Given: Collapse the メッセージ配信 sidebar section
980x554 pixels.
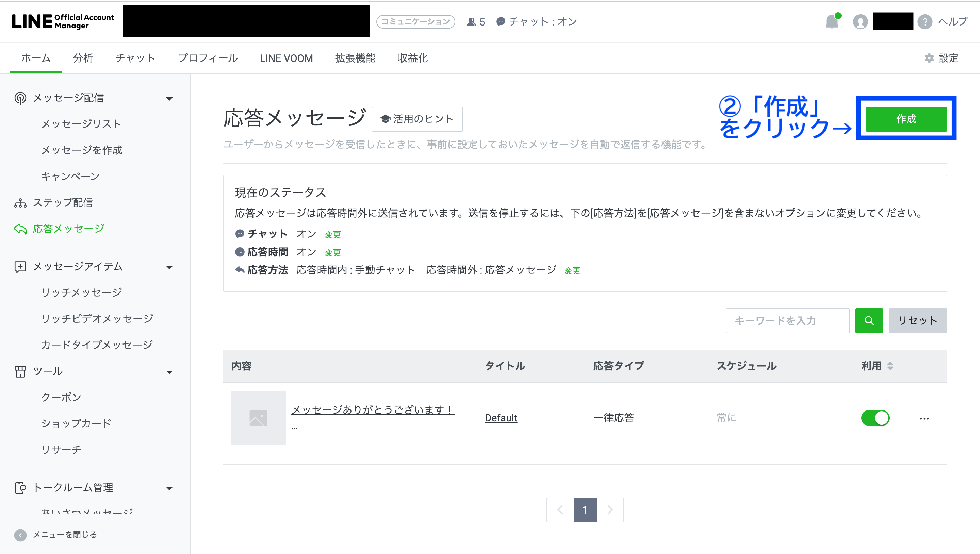Looking at the screenshot, I should [x=169, y=99].
